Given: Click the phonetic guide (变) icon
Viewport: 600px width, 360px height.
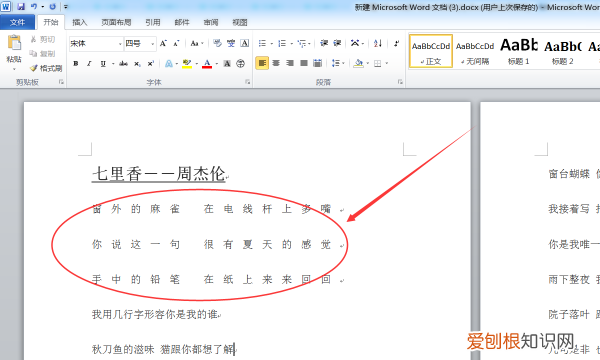Looking at the screenshot, I should coord(231,43).
